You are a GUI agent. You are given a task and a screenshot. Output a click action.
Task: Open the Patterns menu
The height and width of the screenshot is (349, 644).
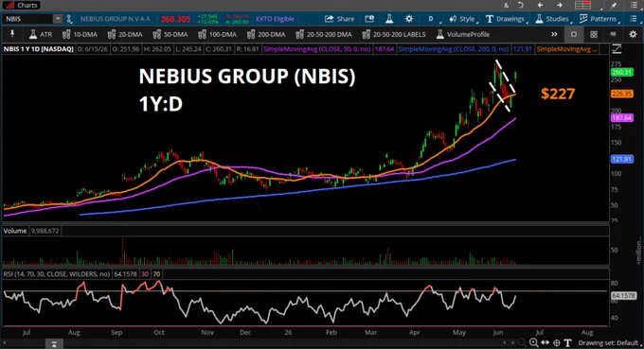click(x=598, y=19)
